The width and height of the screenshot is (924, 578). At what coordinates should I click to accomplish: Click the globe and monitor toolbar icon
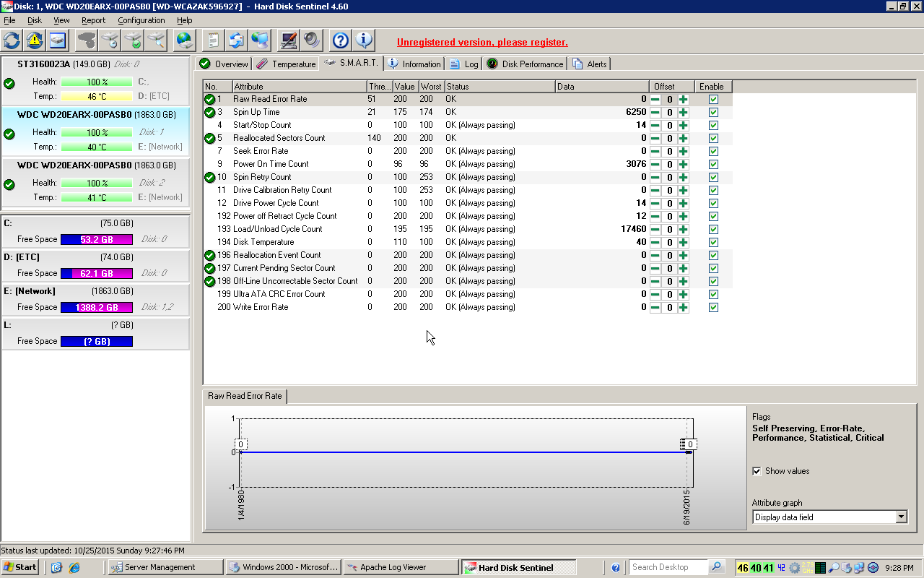[x=260, y=40]
